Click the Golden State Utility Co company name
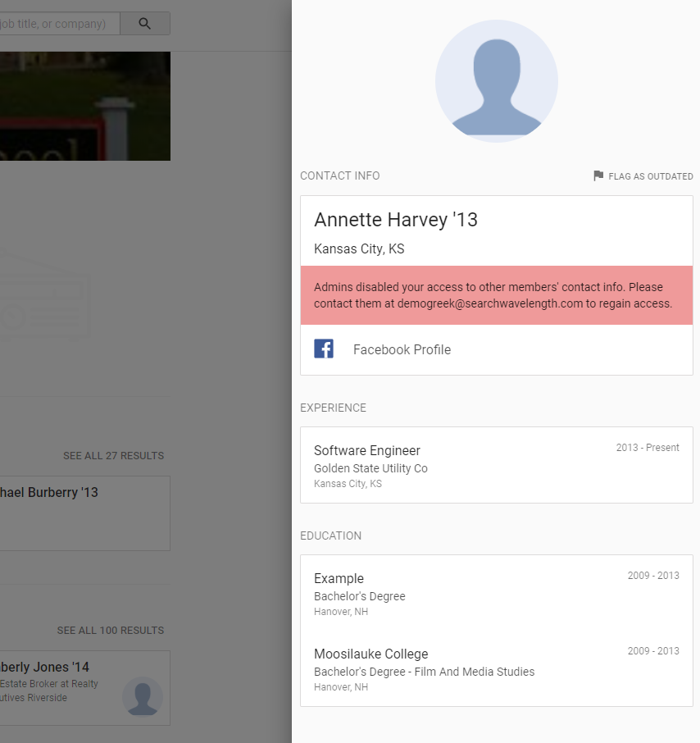 pos(370,468)
